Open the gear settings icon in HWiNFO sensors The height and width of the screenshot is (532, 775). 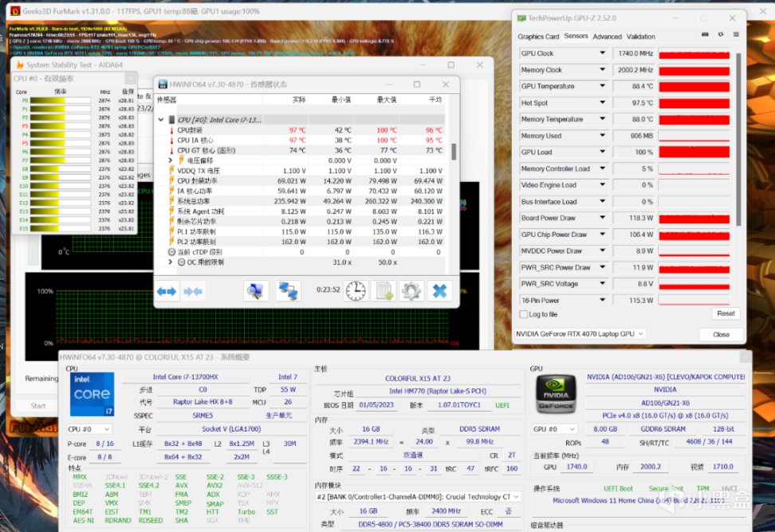[x=411, y=290]
